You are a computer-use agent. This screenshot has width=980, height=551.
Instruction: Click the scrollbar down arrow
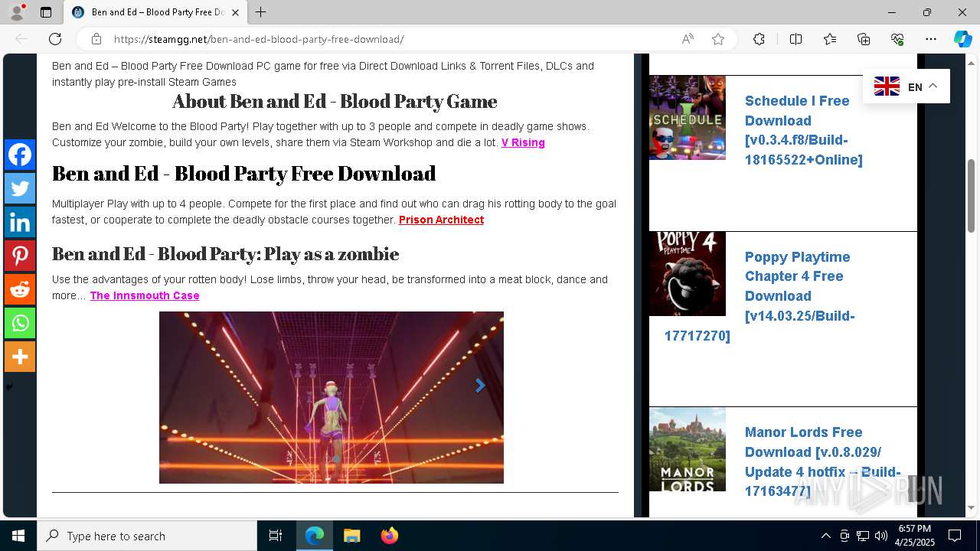[x=972, y=508]
